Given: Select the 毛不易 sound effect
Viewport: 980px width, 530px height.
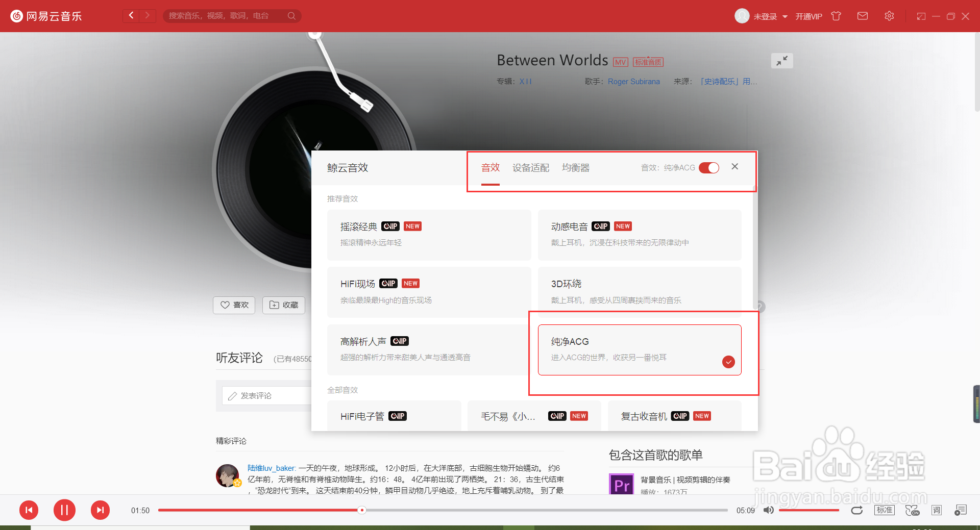Looking at the screenshot, I should 534,416.
